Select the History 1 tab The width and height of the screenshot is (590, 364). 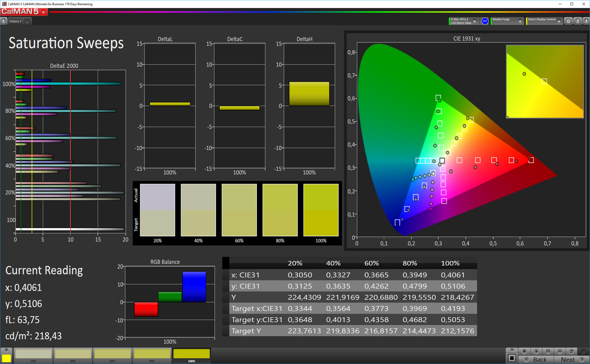[15, 21]
